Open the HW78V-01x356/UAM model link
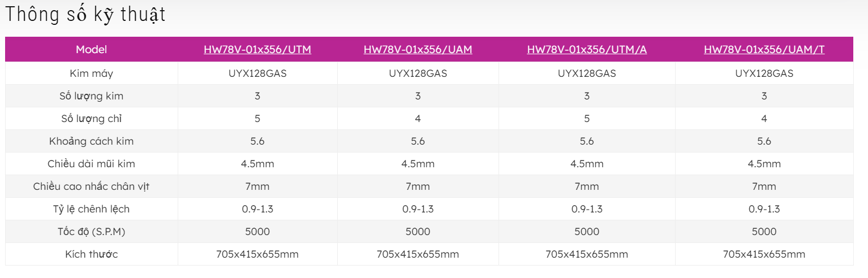 click(418, 49)
